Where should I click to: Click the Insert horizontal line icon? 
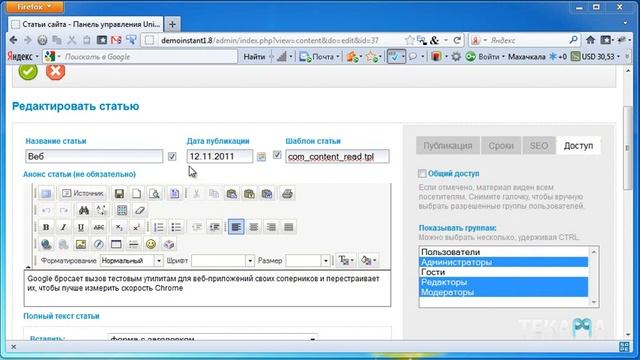[x=133, y=244]
